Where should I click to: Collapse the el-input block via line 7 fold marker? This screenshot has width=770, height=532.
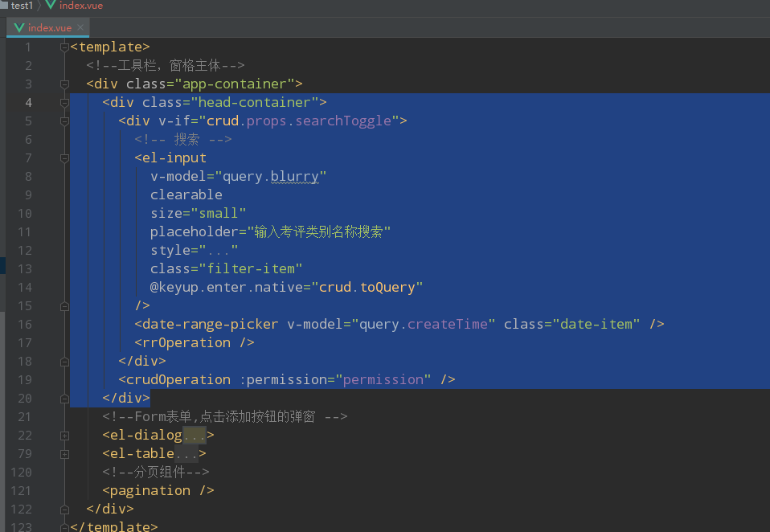(x=64, y=158)
